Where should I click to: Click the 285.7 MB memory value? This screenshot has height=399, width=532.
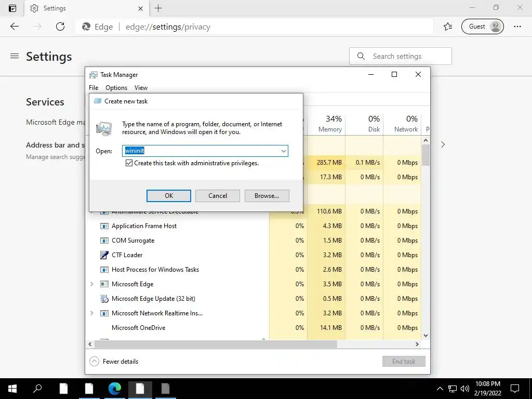tap(329, 163)
